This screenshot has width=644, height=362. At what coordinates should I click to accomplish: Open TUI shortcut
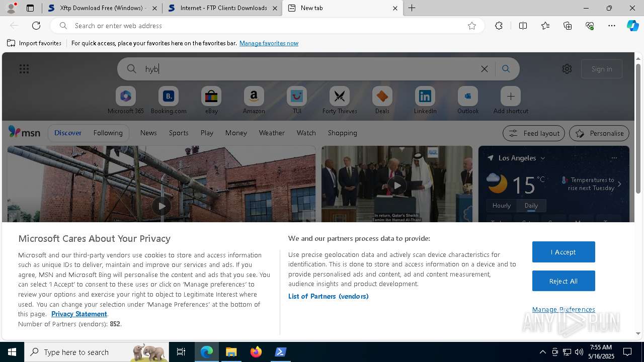(297, 100)
